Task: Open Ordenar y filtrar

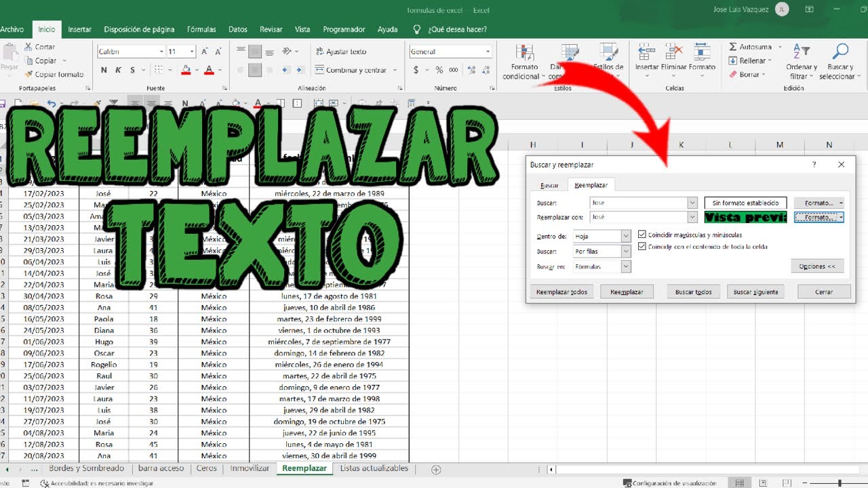Action: tap(802, 62)
